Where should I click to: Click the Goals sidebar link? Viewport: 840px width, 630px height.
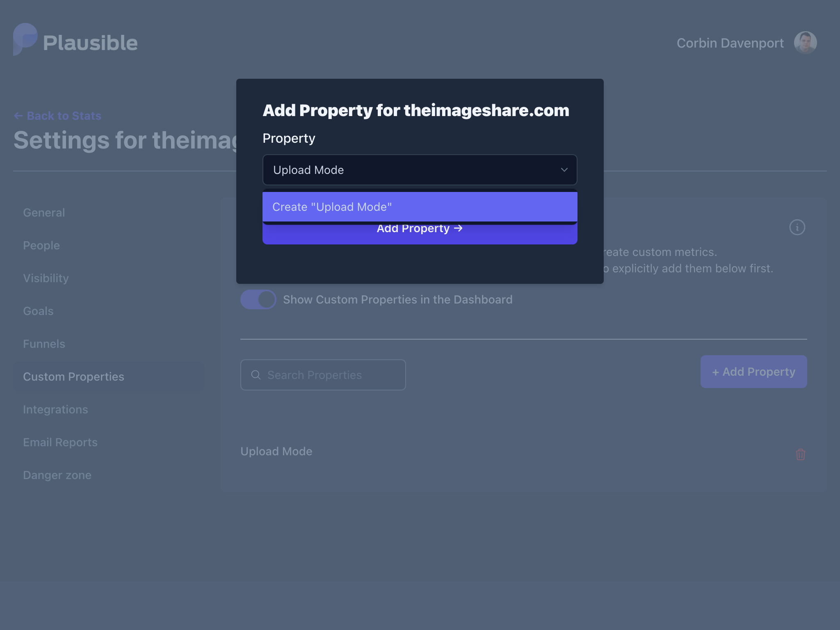[x=38, y=310]
